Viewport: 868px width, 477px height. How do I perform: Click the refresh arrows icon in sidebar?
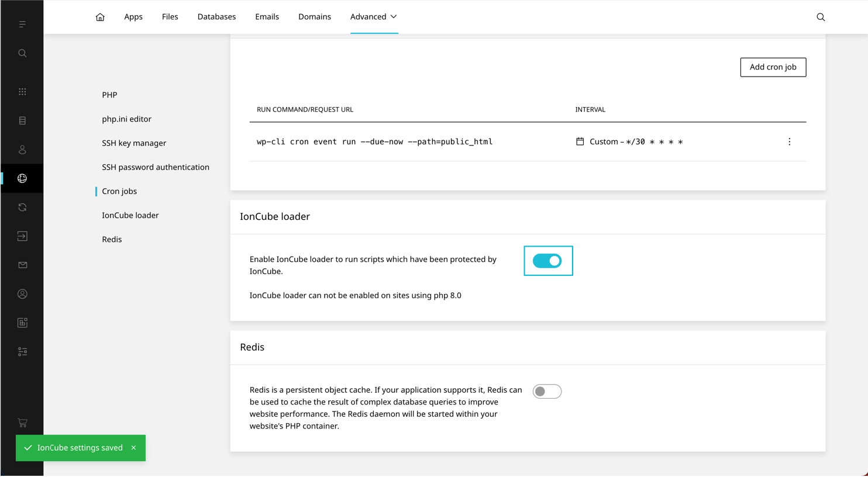point(22,208)
